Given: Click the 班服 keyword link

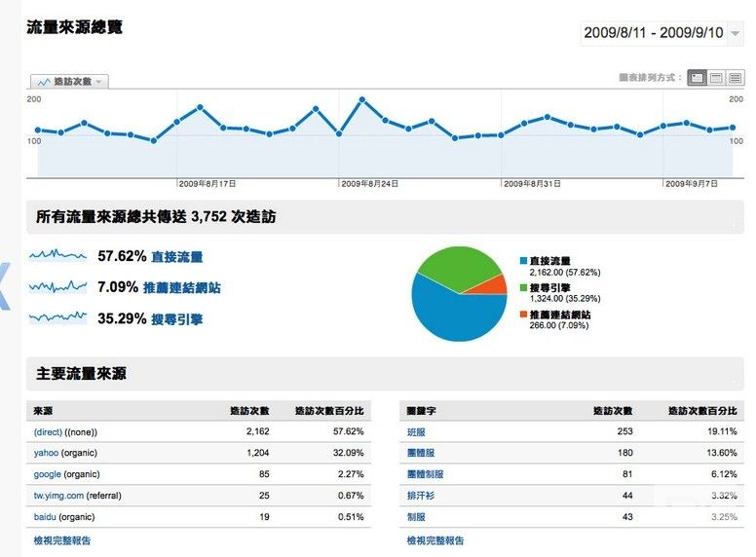Looking at the screenshot, I should [416, 431].
